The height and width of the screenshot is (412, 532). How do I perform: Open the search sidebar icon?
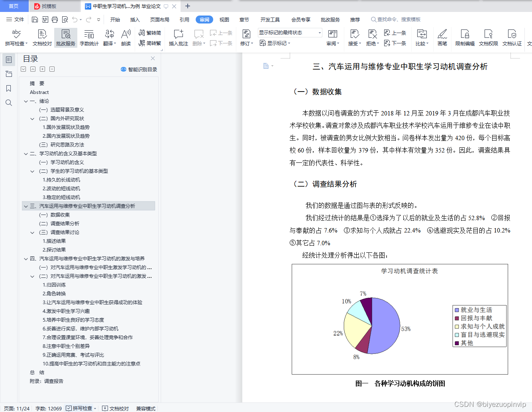(9, 103)
